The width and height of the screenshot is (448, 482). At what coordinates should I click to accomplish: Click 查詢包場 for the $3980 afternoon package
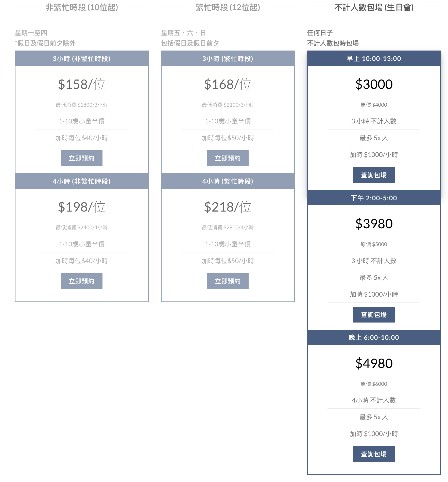(374, 315)
